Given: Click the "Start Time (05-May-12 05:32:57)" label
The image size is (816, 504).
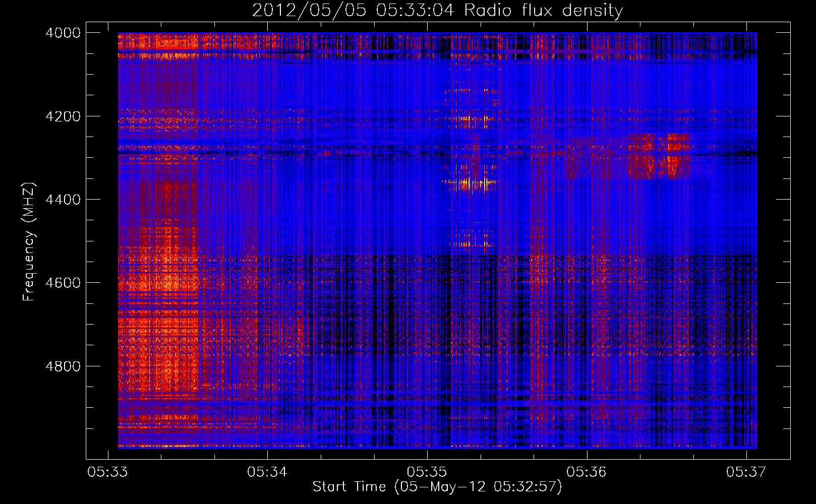Looking at the screenshot, I should pos(437,487).
